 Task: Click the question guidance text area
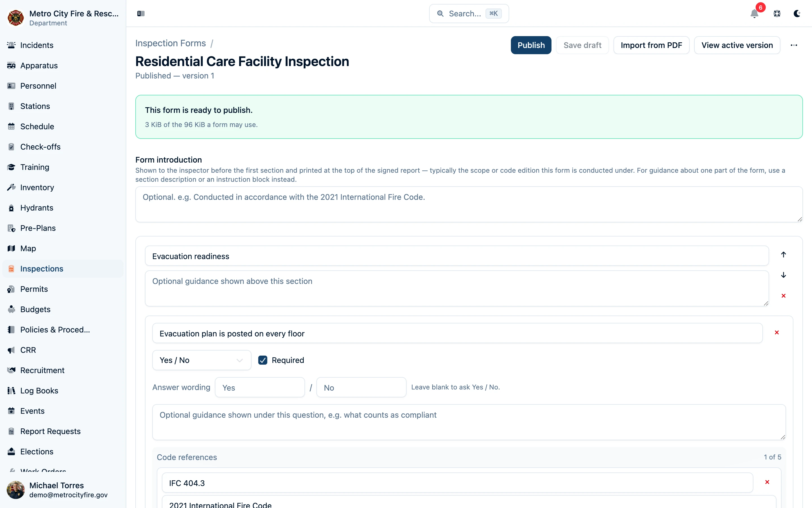click(x=469, y=422)
